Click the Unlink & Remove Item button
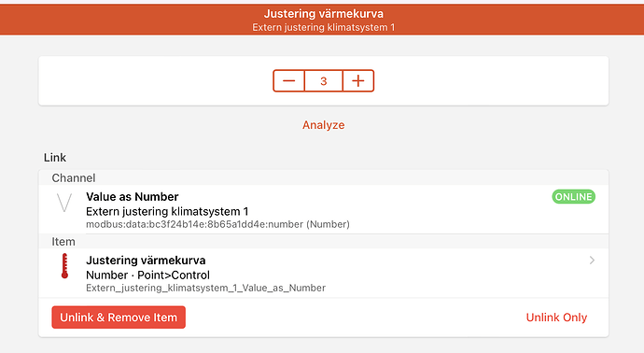 (119, 318)
